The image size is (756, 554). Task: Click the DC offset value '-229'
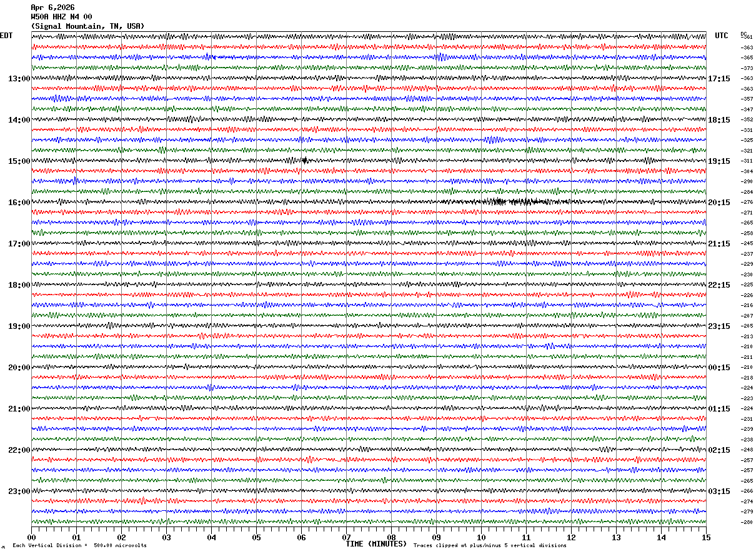point(747,264)
